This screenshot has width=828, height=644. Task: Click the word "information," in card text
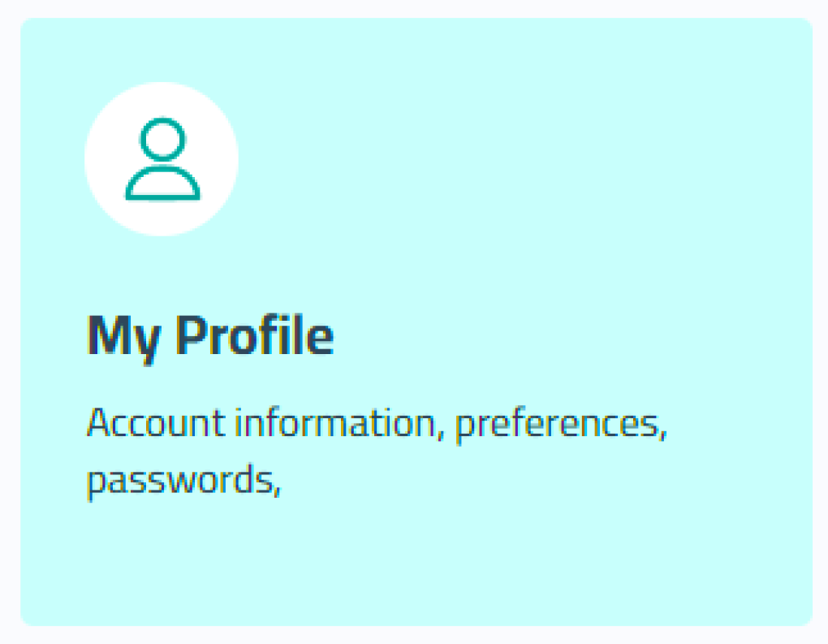339,424
